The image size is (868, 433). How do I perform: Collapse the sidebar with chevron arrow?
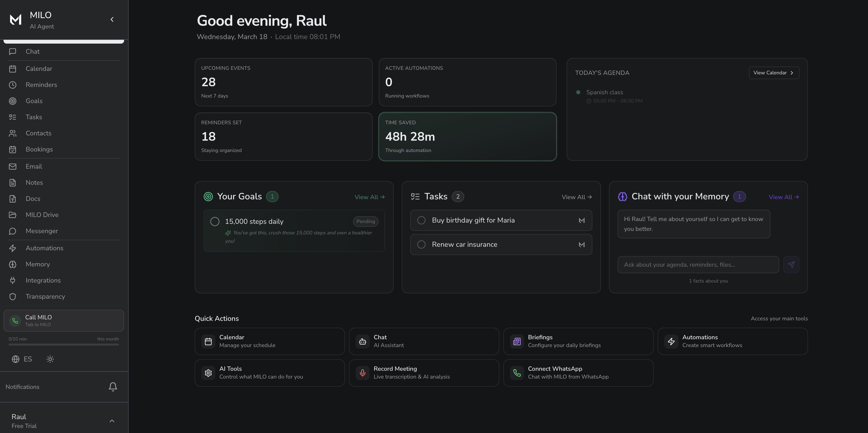pos(112,19)
